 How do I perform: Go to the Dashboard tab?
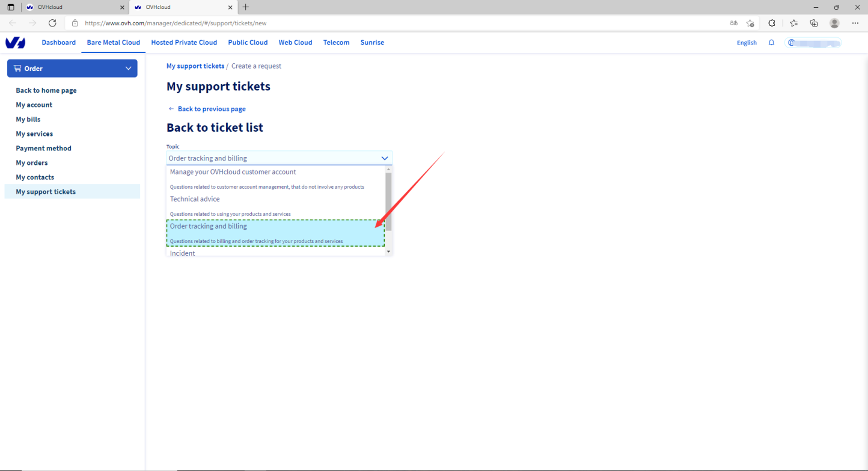[x=58, y=43]
